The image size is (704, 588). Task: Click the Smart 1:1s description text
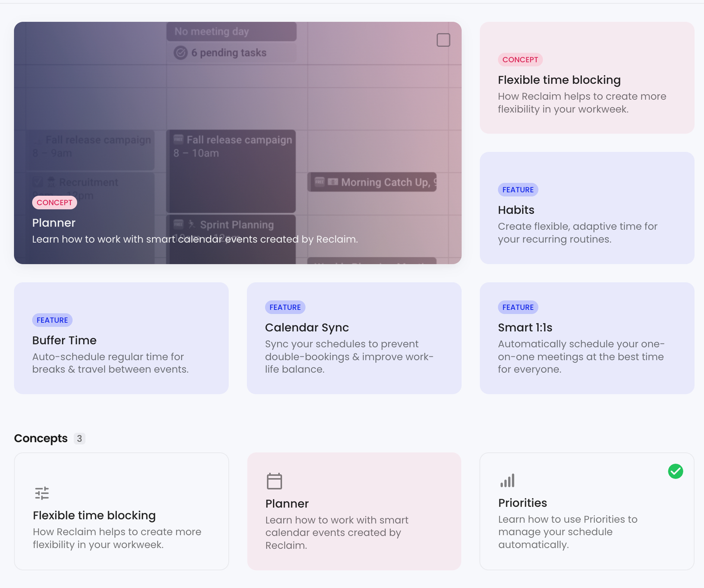click(581, 357)
